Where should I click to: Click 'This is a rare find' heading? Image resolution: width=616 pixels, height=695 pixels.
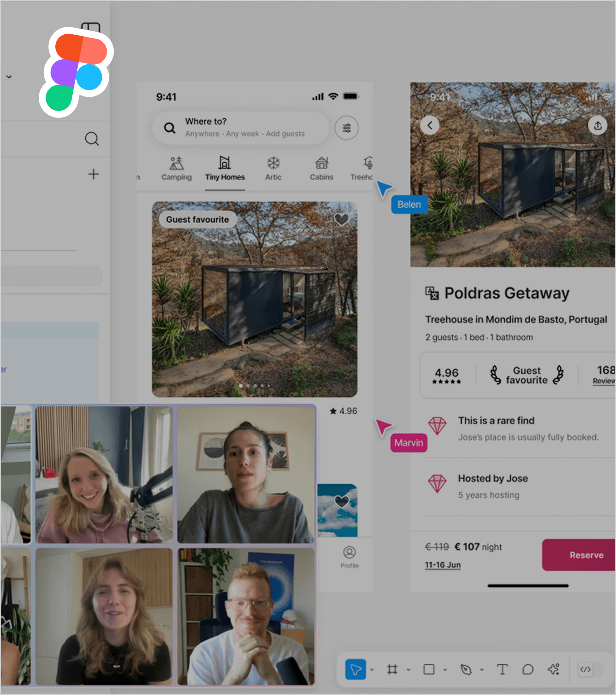[x=496, y=421]
